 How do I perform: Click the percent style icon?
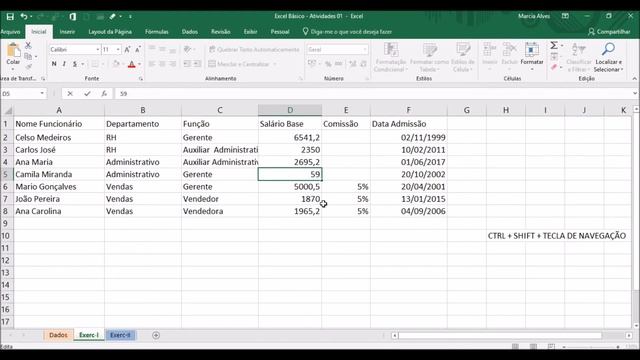[x=328, y=64]
